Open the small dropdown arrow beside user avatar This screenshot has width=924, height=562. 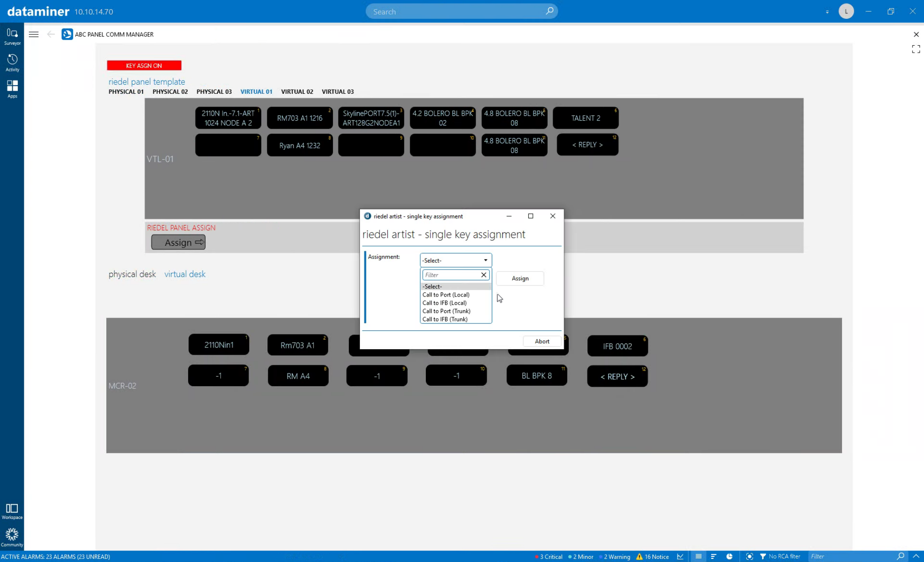click(x=827, y=12)
